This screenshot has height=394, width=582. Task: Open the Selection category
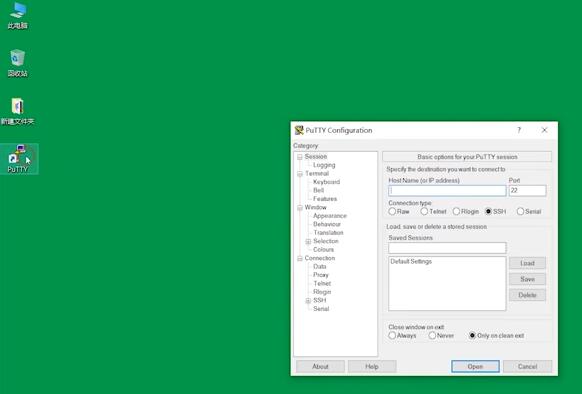[326, 241]
